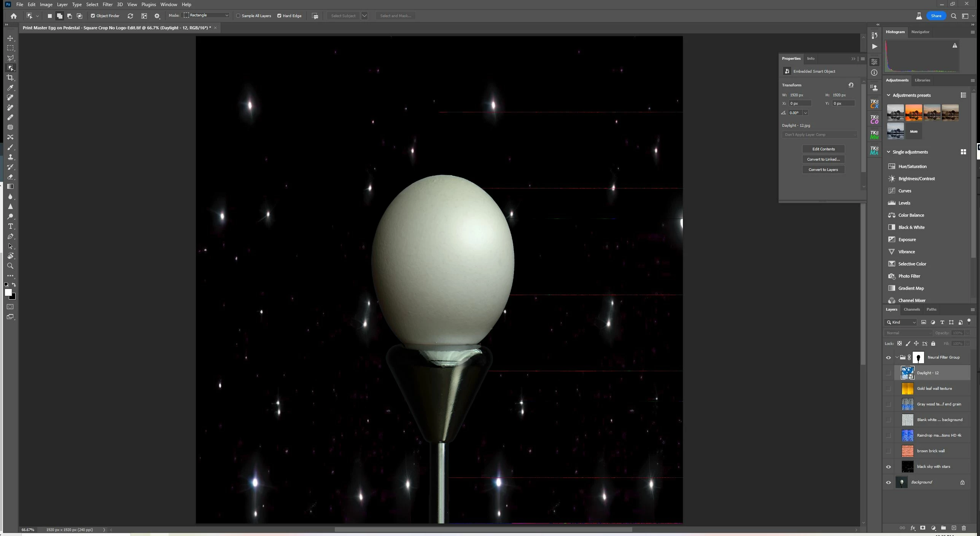Image resolution: width=980 pixels, height=536 pixels.
Task: Select the Type tool
Action: click(10, 227)
